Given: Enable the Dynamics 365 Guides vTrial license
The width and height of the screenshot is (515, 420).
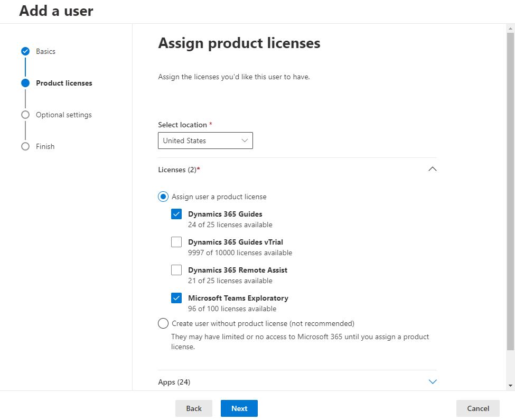Looking at the screenshot, I should click(177, 241).
